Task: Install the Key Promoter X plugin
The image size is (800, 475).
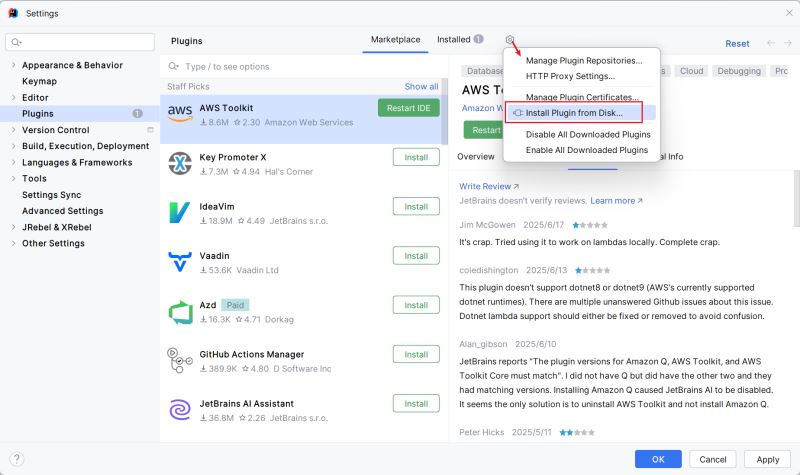Action: (416, 157)
